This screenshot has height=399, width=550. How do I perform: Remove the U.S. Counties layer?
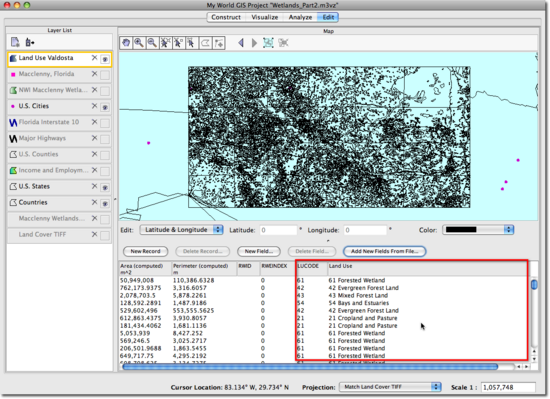[x=94, y=154]
